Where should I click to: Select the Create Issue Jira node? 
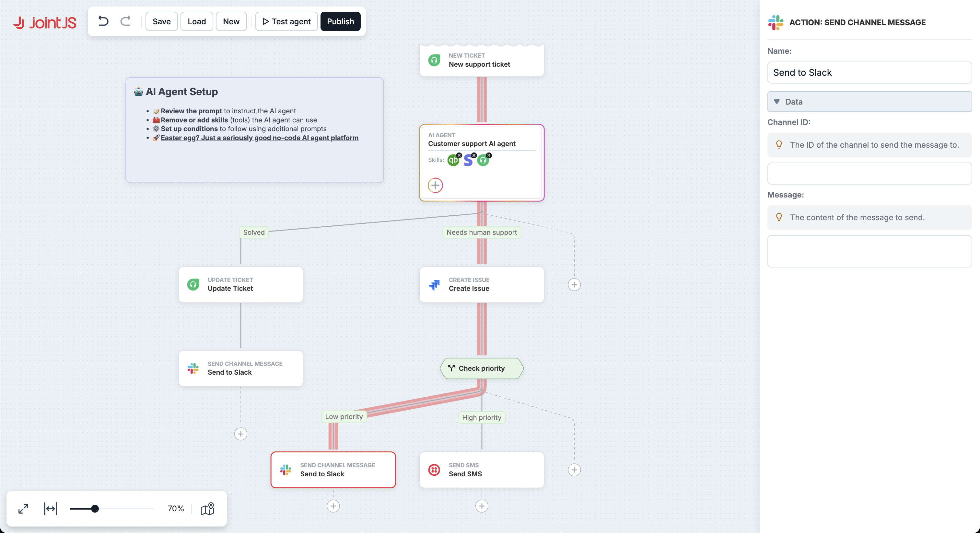coord(482,284)
